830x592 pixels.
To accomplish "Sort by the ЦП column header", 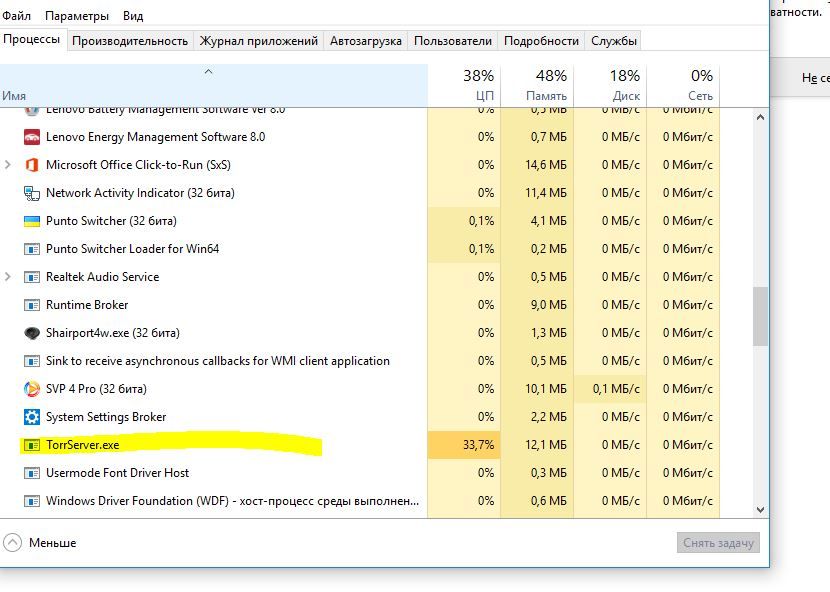I will coord(464,86).
